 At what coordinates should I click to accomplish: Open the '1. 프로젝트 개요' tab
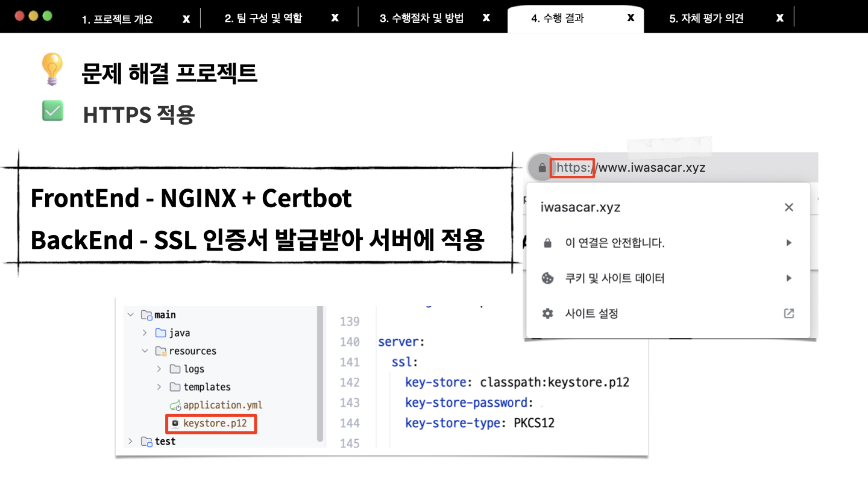pos(117,19)
